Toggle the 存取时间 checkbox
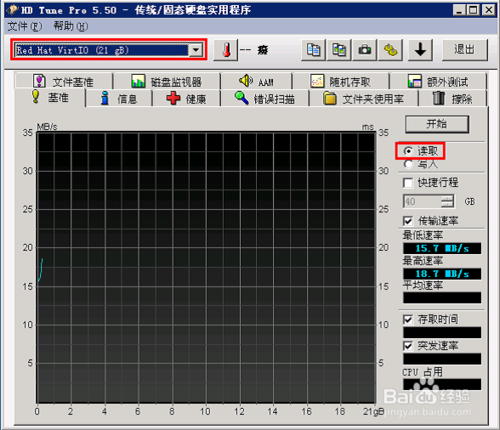500x430 pixels. 408,320
